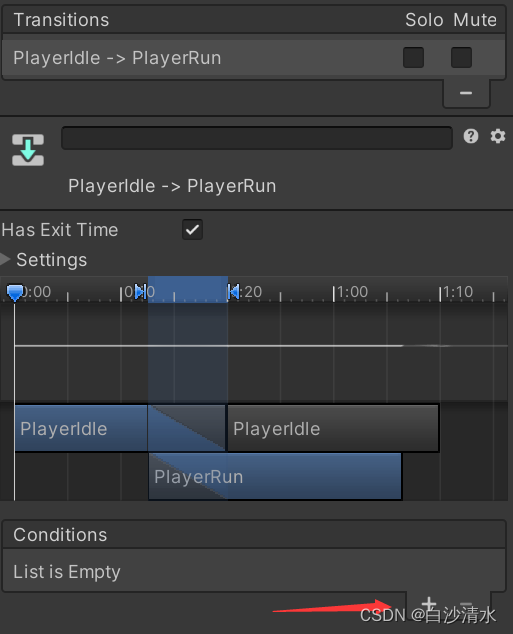Select PlayerIdle -> PlayerRun row in Transitions

click(x=253, y=57)
